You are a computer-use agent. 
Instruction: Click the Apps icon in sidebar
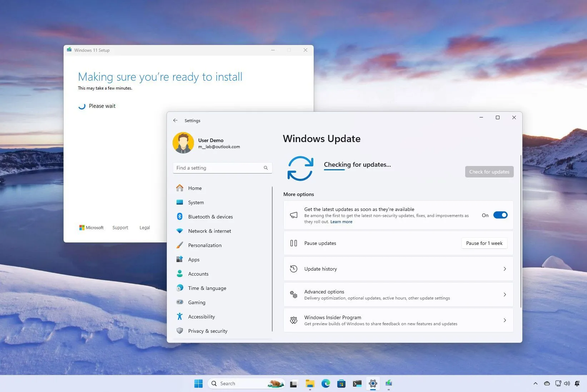(180, 259)
